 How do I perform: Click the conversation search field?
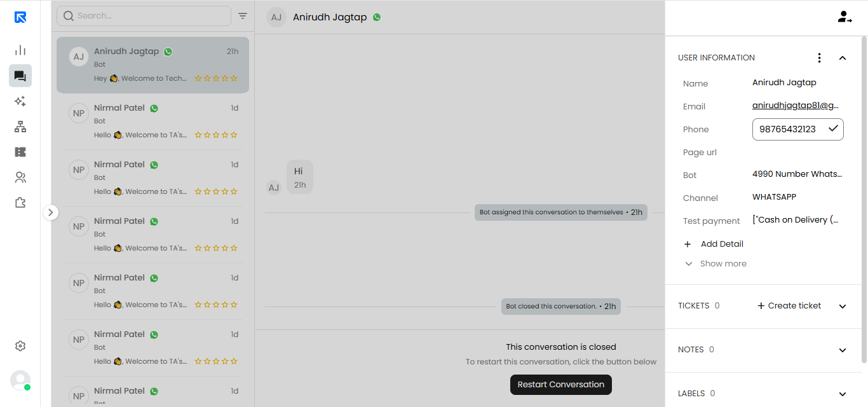pos(144,16)
